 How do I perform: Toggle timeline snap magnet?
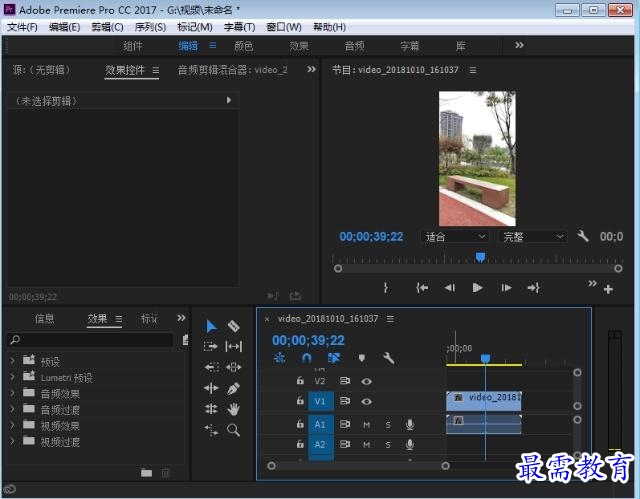(x=306, y=358)
